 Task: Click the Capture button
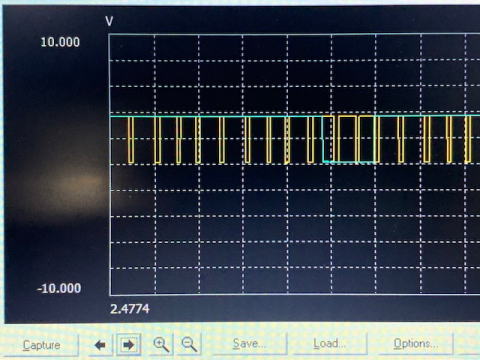[x=41, y=345]
